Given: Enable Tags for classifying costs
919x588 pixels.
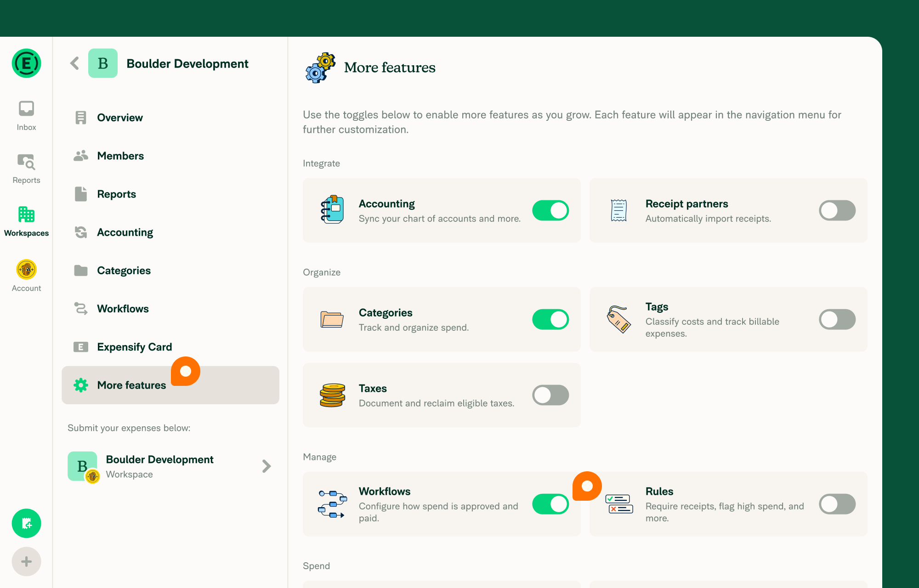Looking at the screenshot, I should coord(837,319).
